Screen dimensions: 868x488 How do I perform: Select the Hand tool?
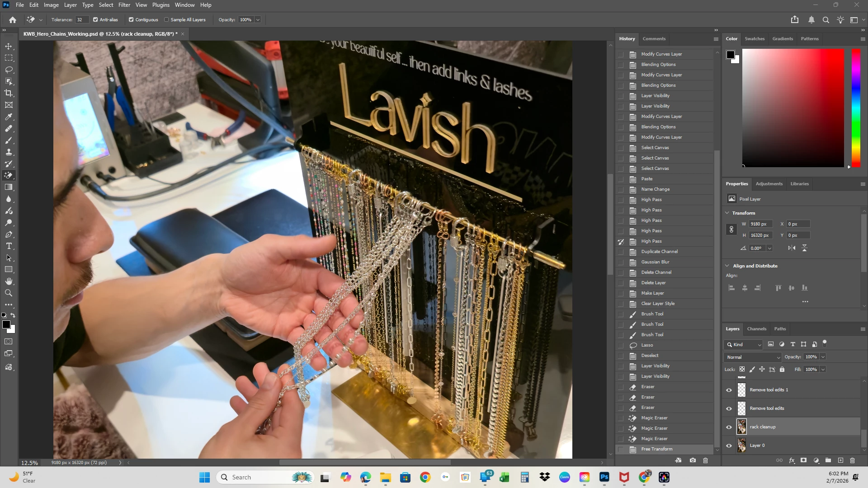(x=9, y=281)
